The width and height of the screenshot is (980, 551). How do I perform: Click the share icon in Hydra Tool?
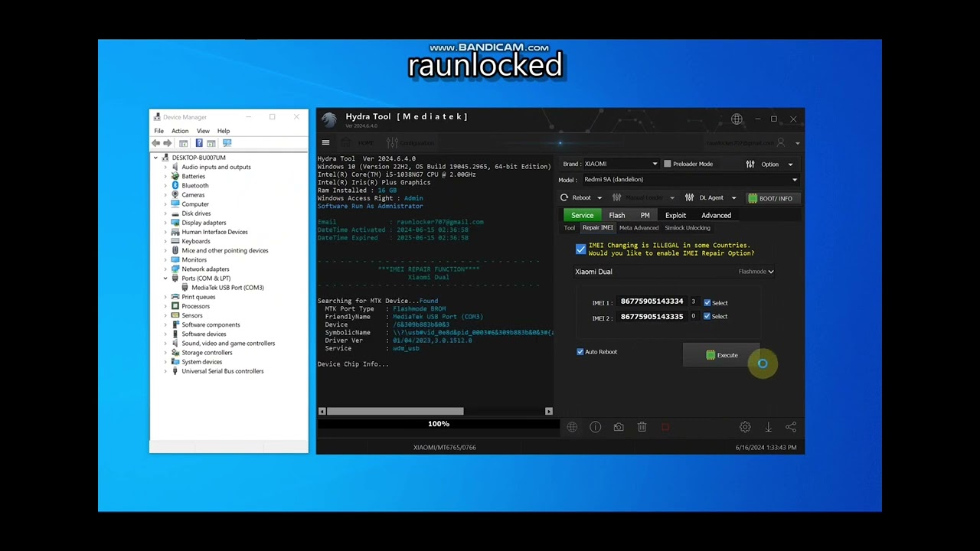click(x=791, y=427)
